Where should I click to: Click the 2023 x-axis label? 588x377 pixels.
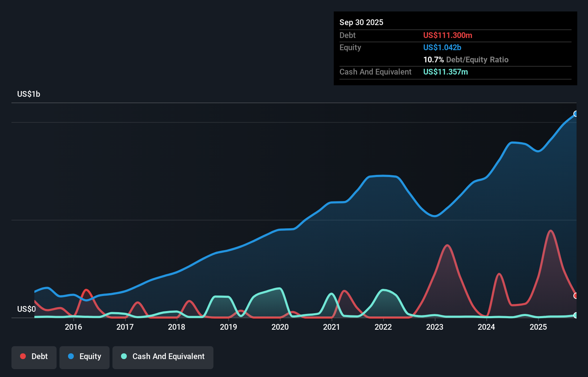pos(435,327)
